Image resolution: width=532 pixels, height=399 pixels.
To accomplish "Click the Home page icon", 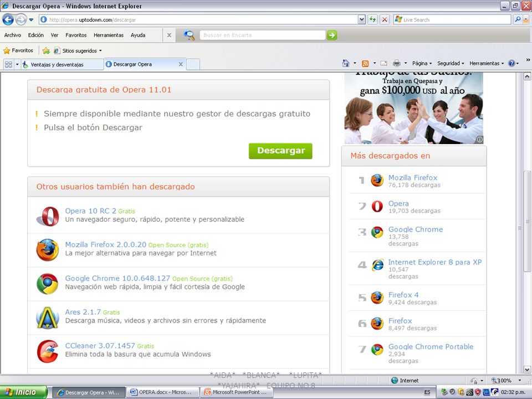I will coord(346,63).
